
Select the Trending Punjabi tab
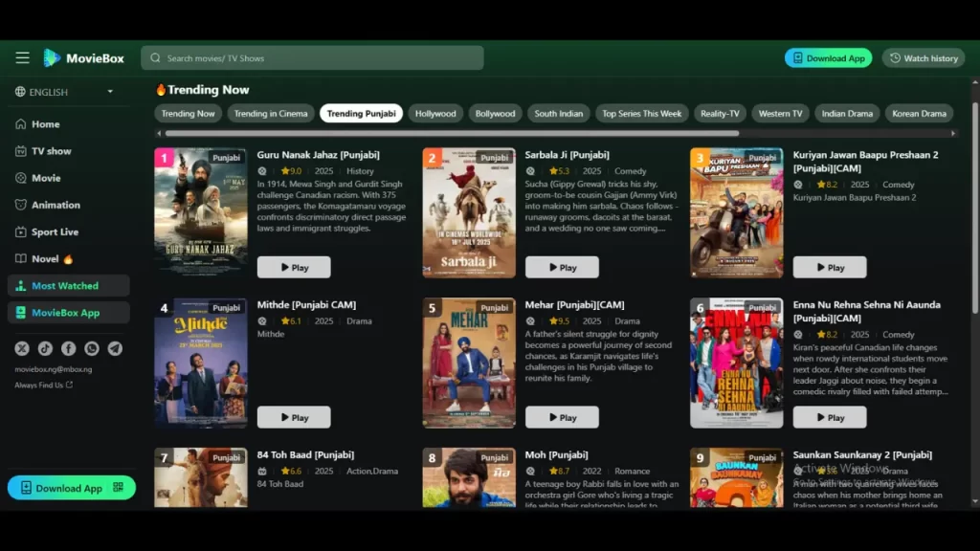click(361, 113)
